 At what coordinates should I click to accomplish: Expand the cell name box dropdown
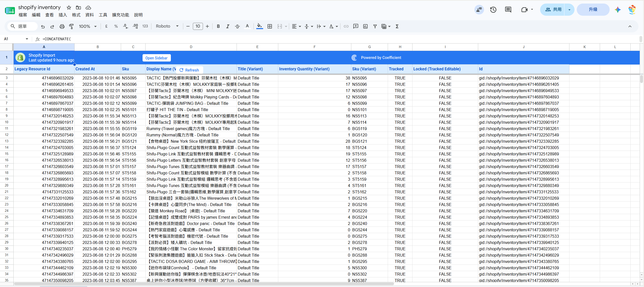(27, 39)
